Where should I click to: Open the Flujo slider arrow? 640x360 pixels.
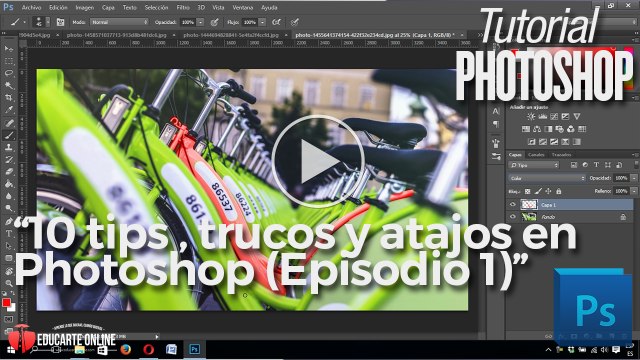[x=262, y=22]
